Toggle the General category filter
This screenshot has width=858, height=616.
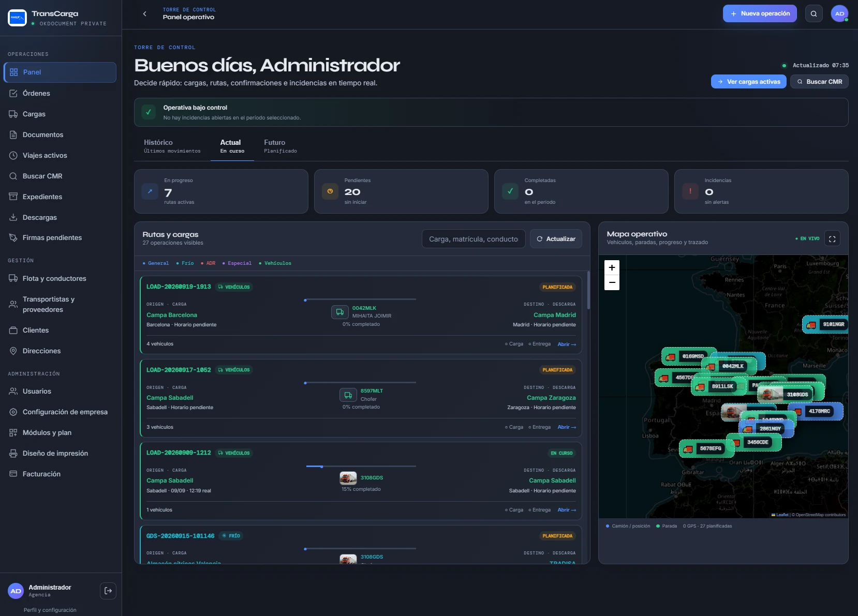(x=156, y=263)
